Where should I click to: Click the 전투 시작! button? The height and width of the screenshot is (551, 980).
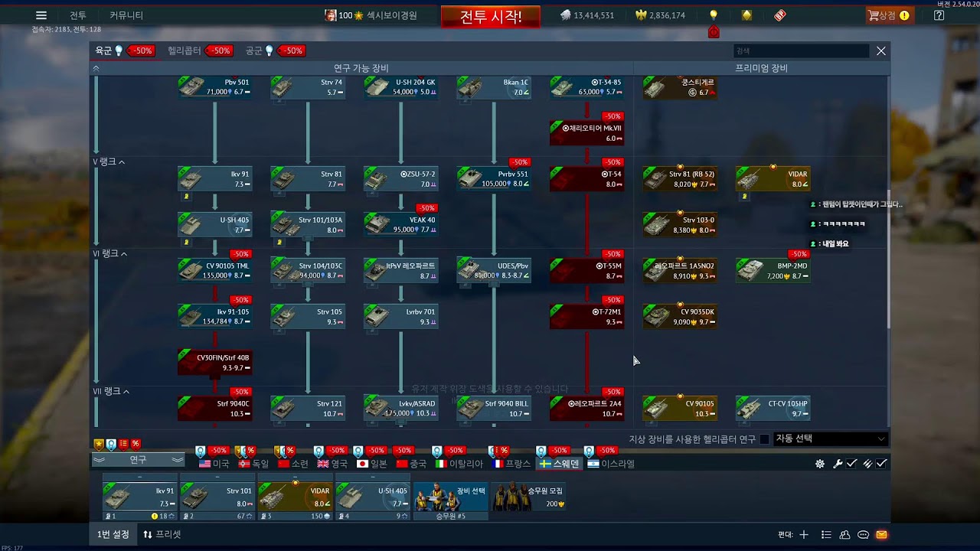click(x=491, y=17)
